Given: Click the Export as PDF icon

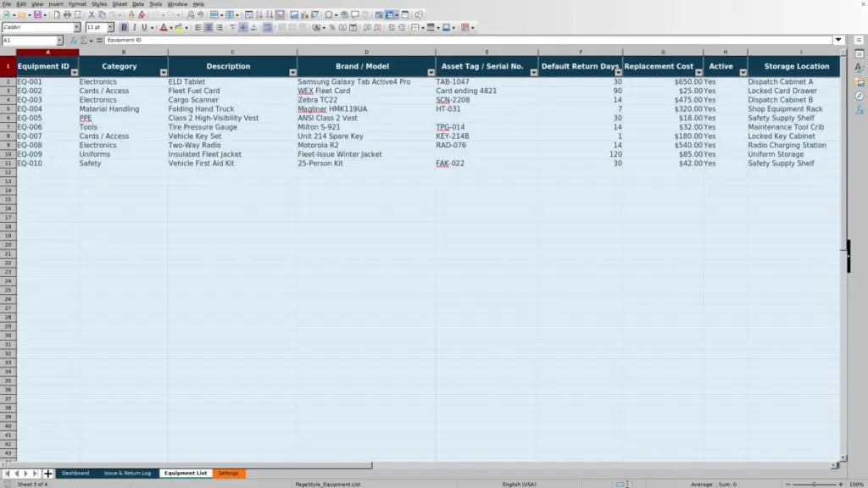Looking at the screenshot, I should [57, 15].
